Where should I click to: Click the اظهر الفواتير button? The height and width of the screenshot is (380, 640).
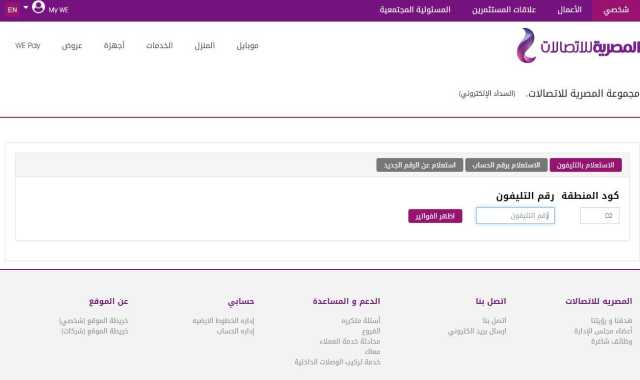(x=435, y=216)
